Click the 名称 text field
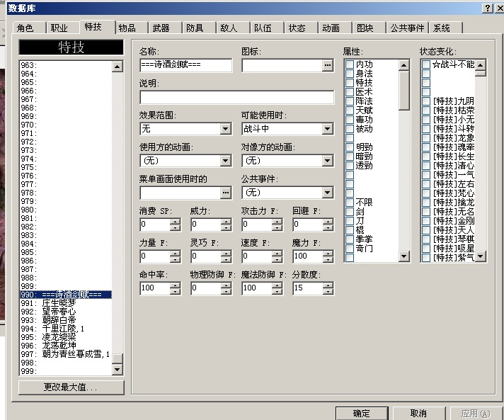 (185, 65)
